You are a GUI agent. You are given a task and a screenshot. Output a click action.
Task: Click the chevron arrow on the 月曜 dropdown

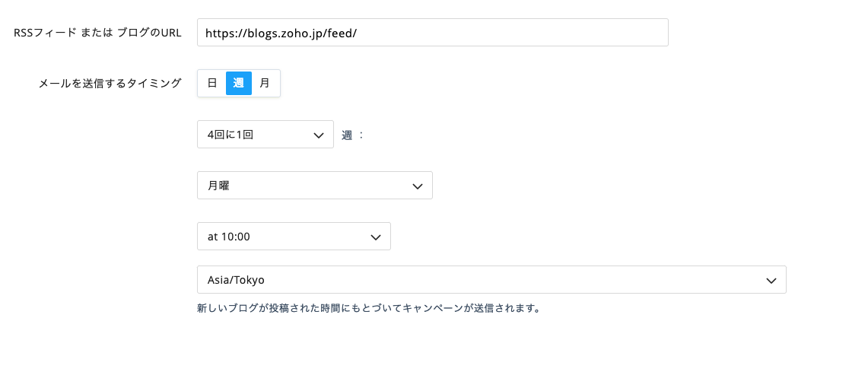point(417,186)
